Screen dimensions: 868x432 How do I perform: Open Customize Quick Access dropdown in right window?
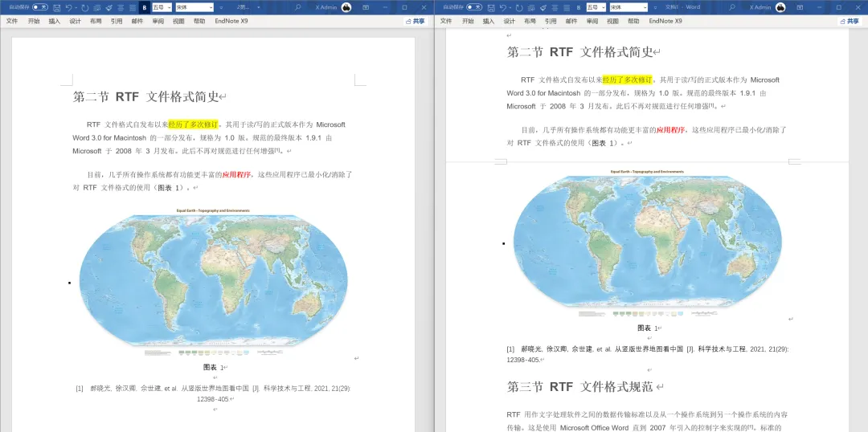655,8
